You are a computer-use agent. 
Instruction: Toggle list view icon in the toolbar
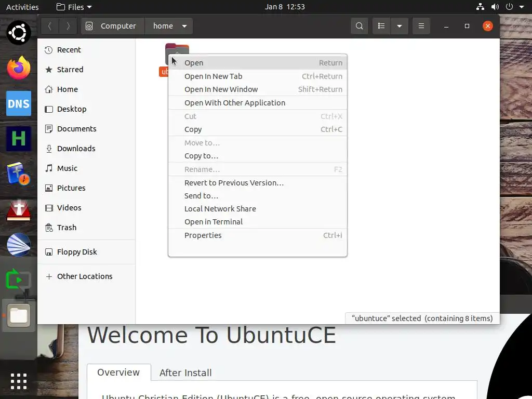tap(381, 26)
